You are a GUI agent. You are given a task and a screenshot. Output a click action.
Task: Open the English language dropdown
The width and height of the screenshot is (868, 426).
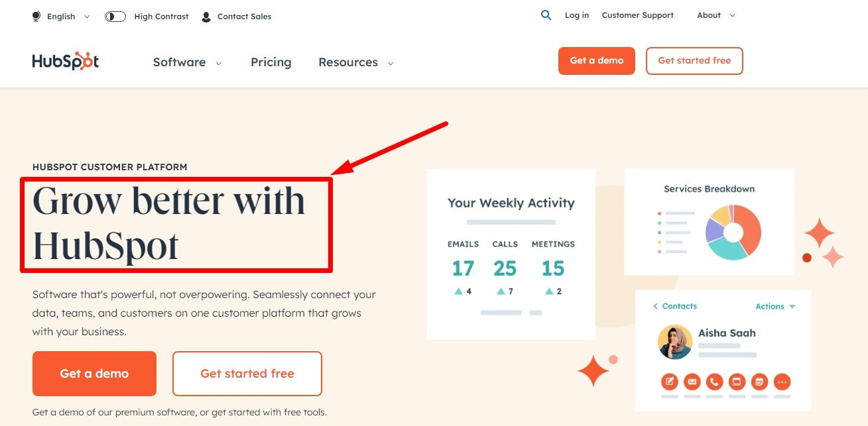pyautogui.click(x=61, y=17)
